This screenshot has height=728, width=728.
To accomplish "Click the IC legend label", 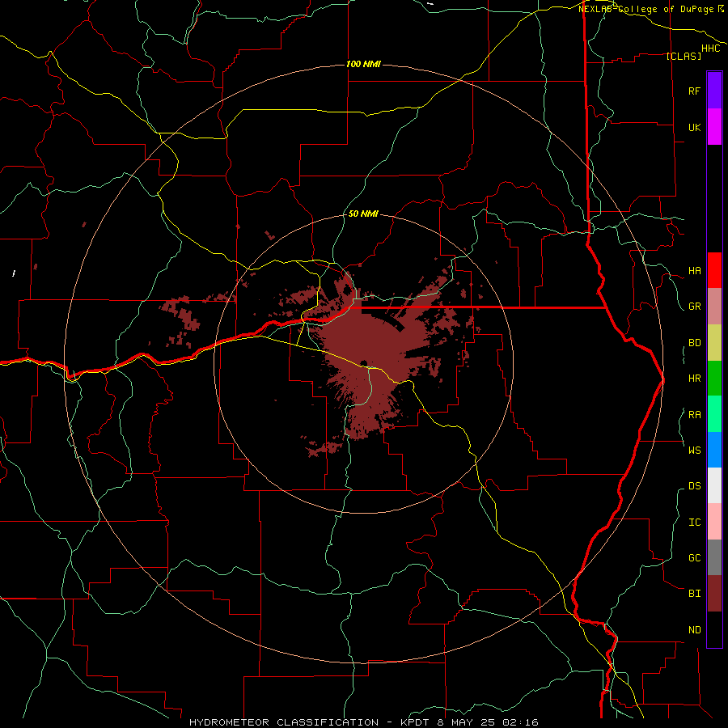I will [694, 523].
